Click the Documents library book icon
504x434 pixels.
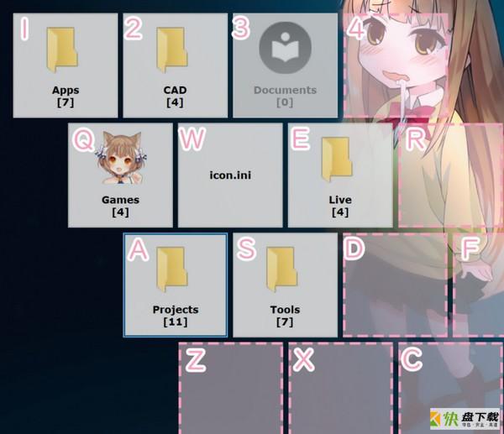(285, 48)
